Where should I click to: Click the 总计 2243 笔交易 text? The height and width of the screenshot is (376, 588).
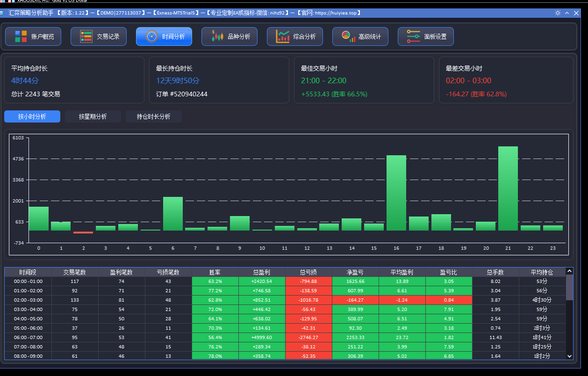[36, 94]
